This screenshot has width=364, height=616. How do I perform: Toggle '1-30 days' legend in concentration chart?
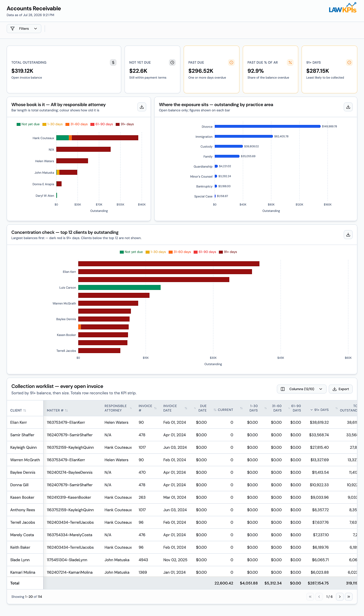(155, 252)
